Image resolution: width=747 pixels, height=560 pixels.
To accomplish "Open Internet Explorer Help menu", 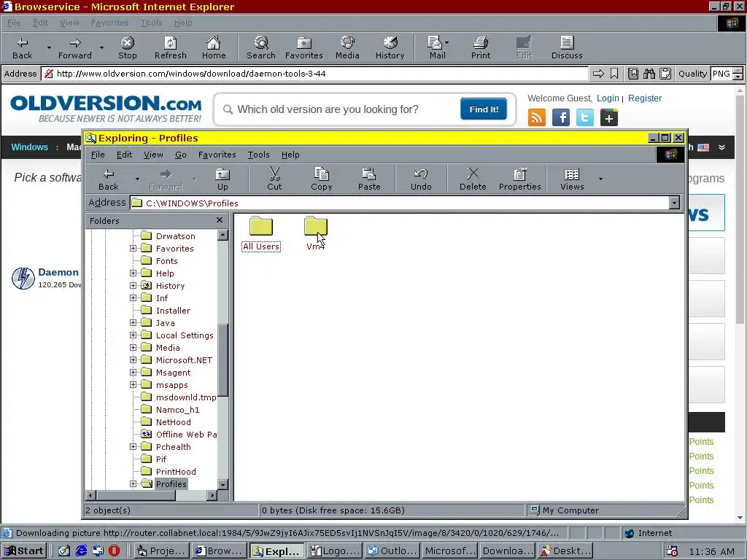I will point(183,23).
